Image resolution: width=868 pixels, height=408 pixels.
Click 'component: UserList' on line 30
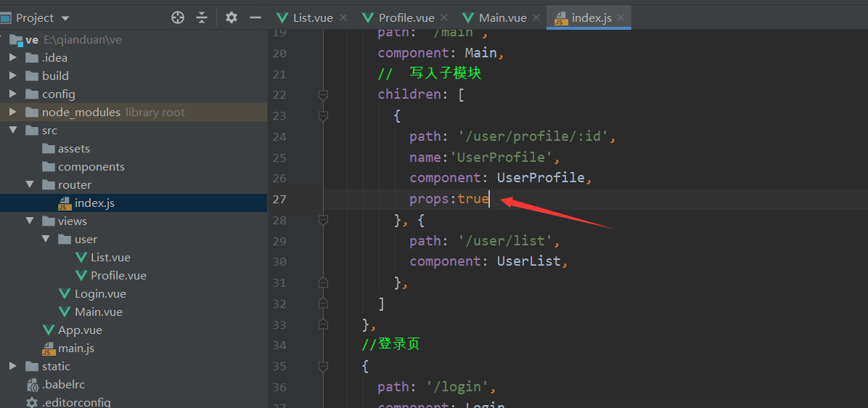[x=486, y=261]
